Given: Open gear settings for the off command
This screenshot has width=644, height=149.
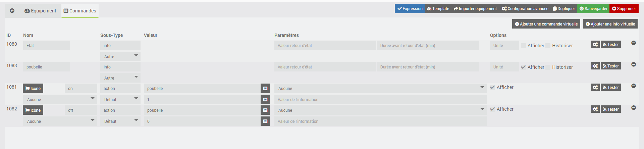Looking at the screenshot, I should click(x=595, y=109).
